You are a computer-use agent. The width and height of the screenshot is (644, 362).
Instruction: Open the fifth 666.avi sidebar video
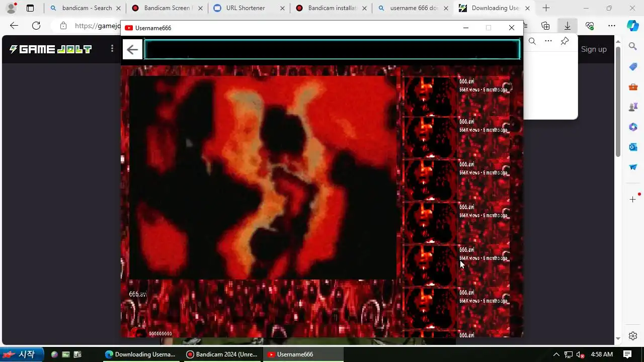457,265
